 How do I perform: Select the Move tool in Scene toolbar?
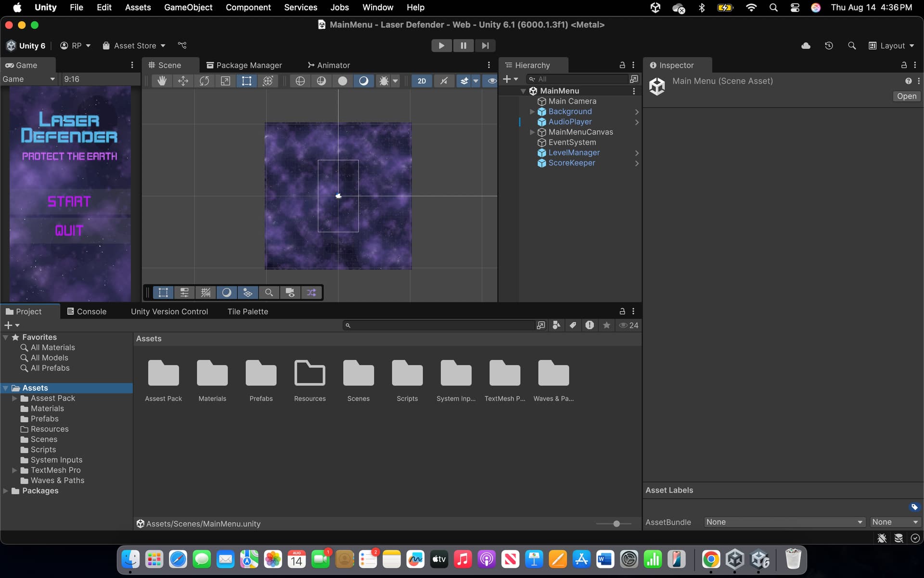(x=183, y=81)
